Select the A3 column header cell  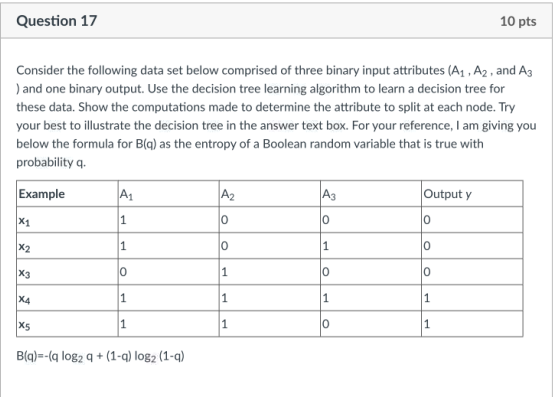pos(371,194)
